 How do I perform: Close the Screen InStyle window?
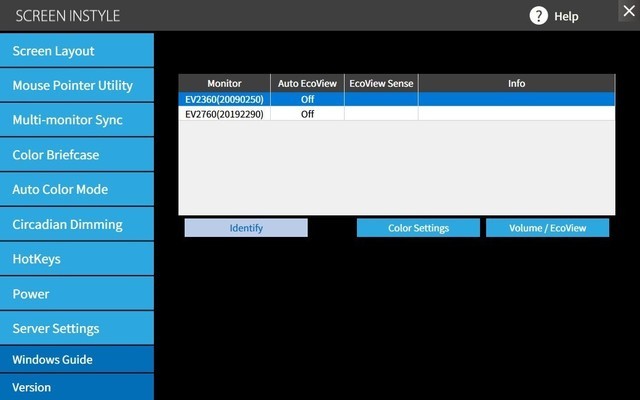pyautogui.click(x=626, y=14)
